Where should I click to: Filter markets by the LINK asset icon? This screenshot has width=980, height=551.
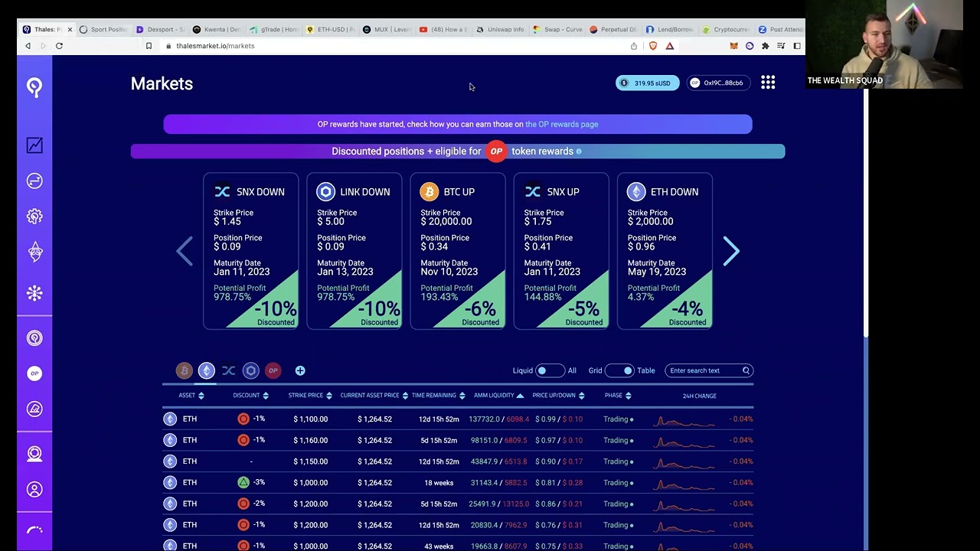pyautogui.click(x=251, y=370)
